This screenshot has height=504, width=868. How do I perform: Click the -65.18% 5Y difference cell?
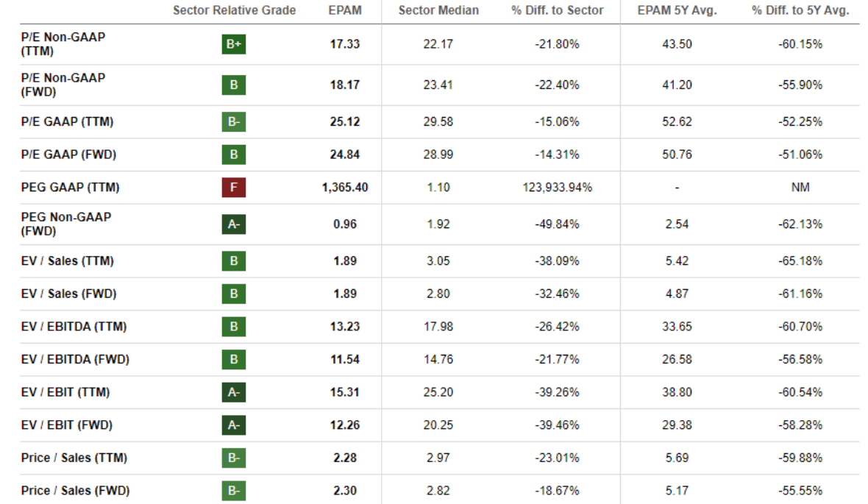click(x=800, y=261)
